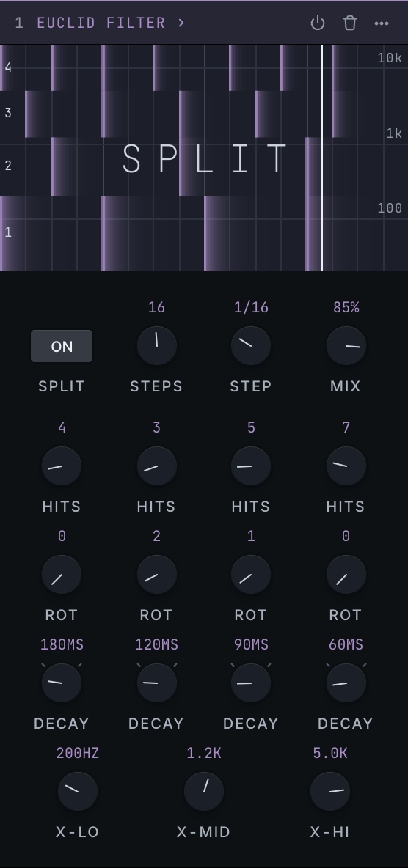Click the HITS knob showing 4

[62, 466]
